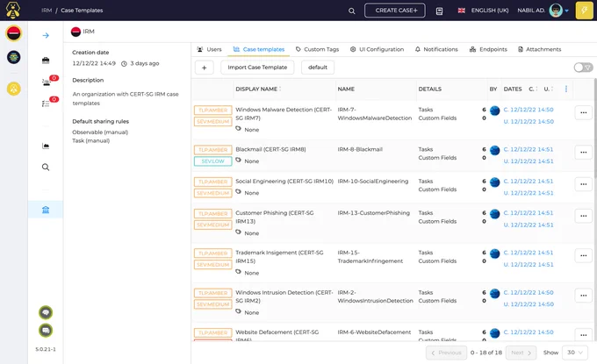
Task: Switch to the Users tab
Action: coord(209,49)
